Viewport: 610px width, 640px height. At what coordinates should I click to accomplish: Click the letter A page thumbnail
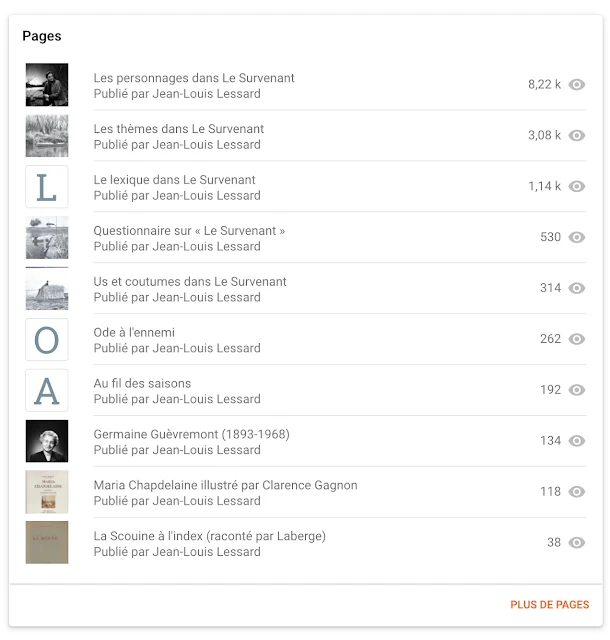(47, 390)
